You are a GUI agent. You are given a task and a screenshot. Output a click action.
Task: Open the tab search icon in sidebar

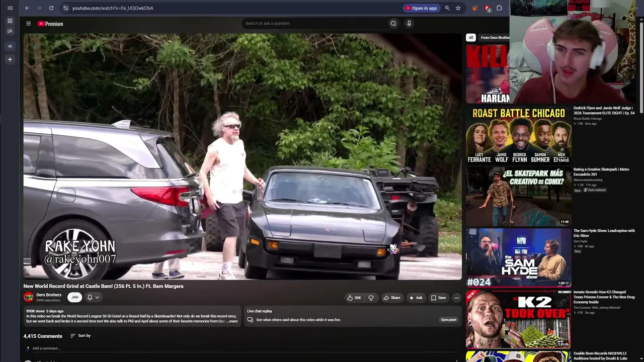pos(10,31)
